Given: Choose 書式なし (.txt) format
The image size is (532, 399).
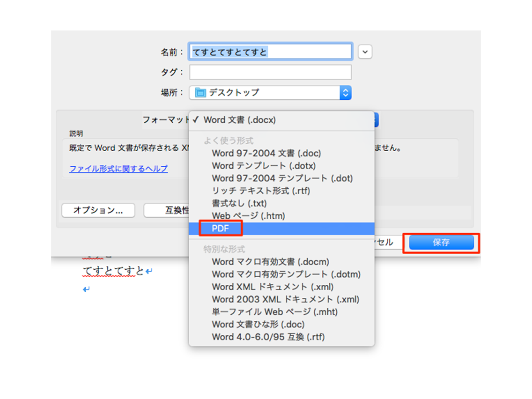Looking at the screenshot, I should [281, 204].
